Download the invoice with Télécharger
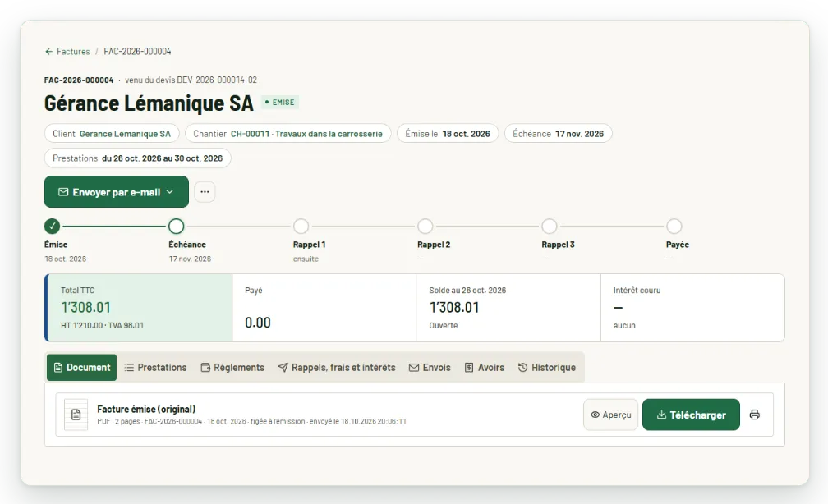The height and width of the screenshot is (504, 828). pos(692,415)
